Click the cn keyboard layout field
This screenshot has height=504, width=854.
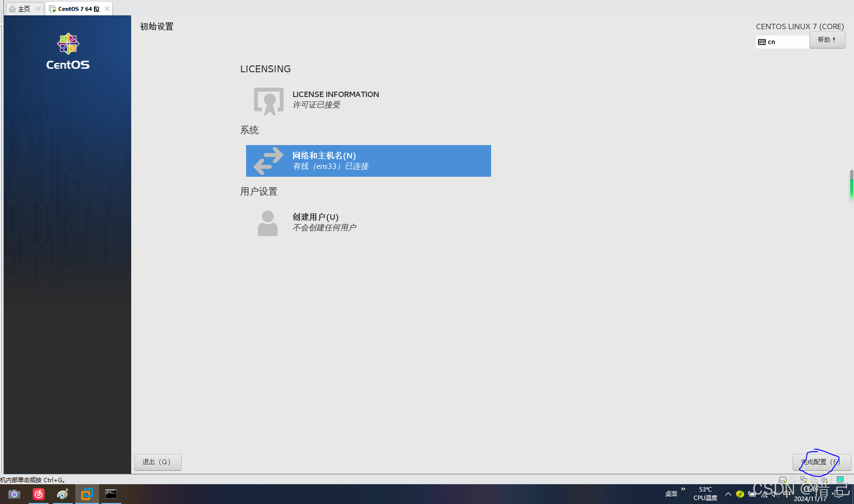[x=783, y=42]
